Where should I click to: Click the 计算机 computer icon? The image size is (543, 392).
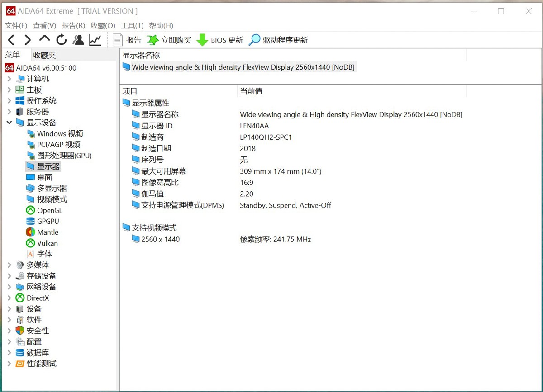pyautogui.click(x=20, y=79)
